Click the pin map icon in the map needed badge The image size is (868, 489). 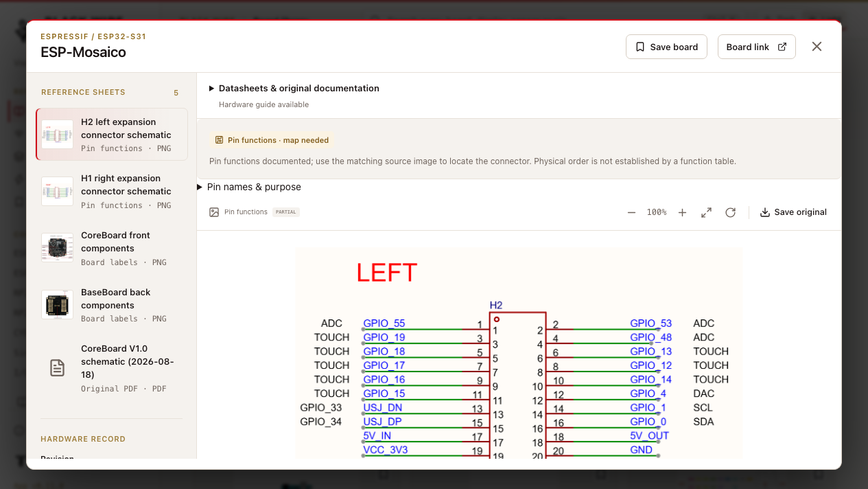click(x=220, y=140)
